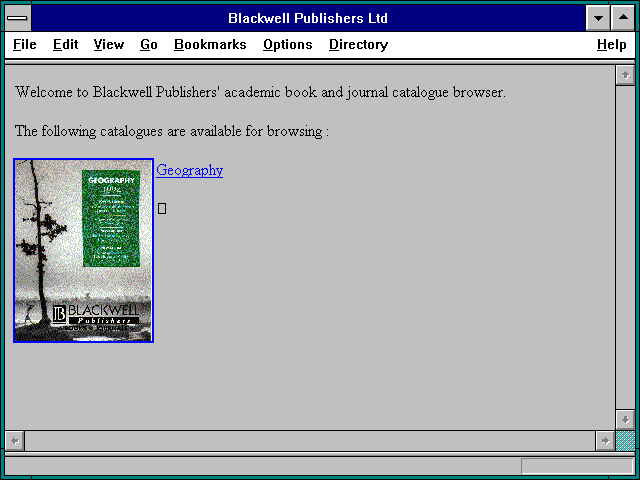Click the welcome sentence about catalogue browser
640x480 pixels.
[x=260, y=92]
